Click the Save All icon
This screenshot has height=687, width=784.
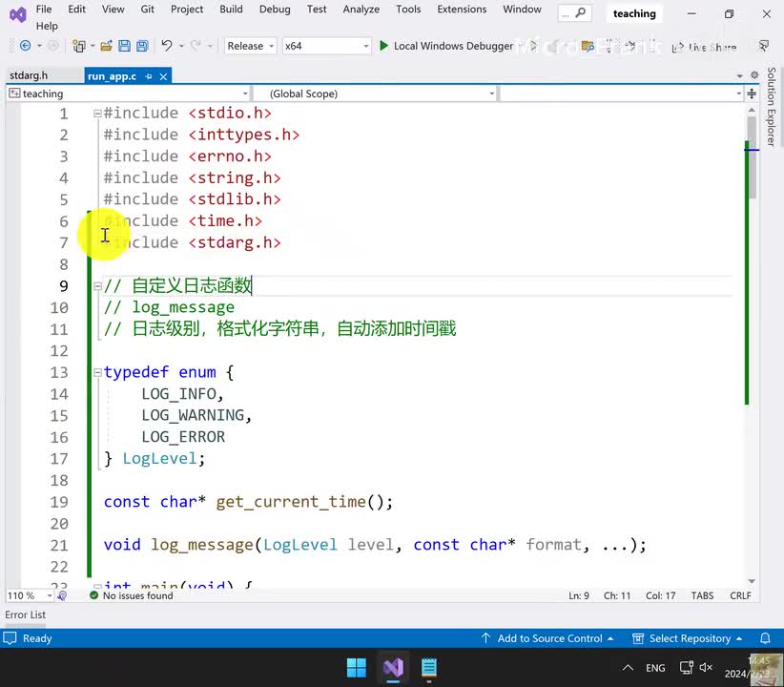pyautogui.click(x=142, y=46)
